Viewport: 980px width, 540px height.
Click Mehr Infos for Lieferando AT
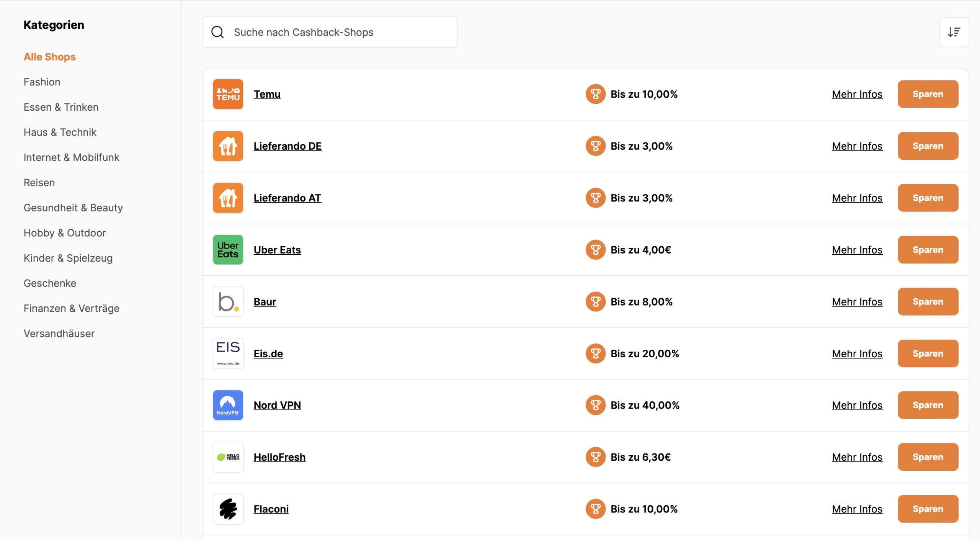point(857,198)
